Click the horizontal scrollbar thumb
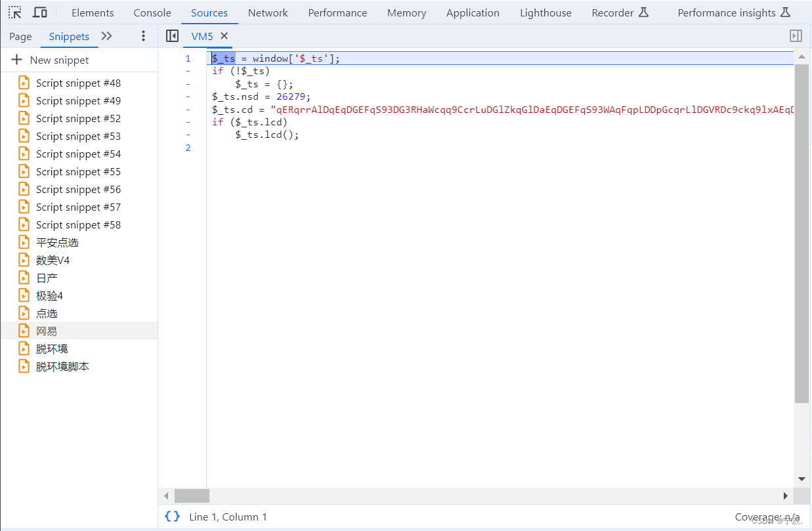812x531 pixels. tap(192, 496)
